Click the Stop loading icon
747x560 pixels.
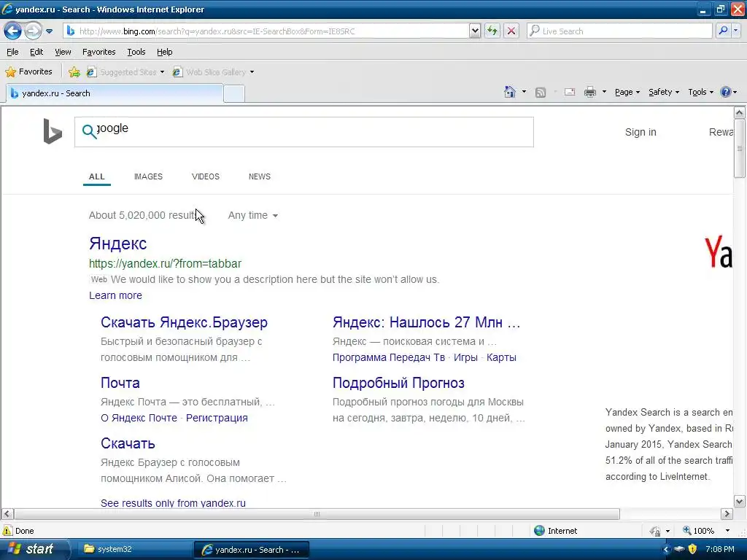coord(511,31)
